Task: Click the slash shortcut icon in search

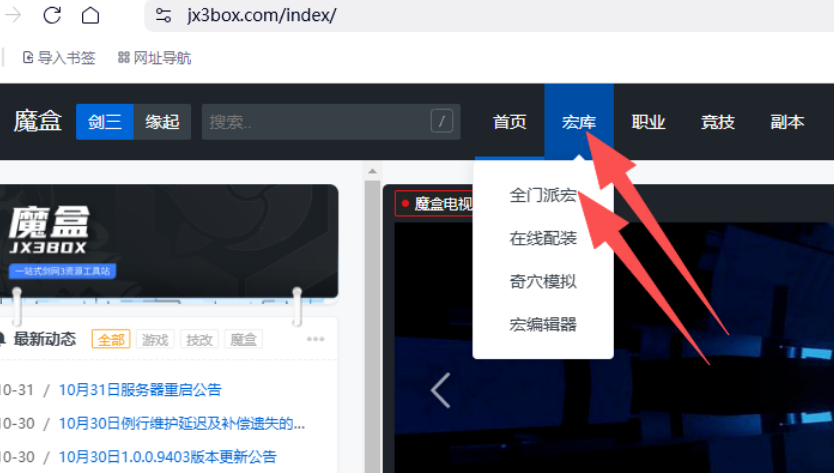Action: click(x=442, y=122)
